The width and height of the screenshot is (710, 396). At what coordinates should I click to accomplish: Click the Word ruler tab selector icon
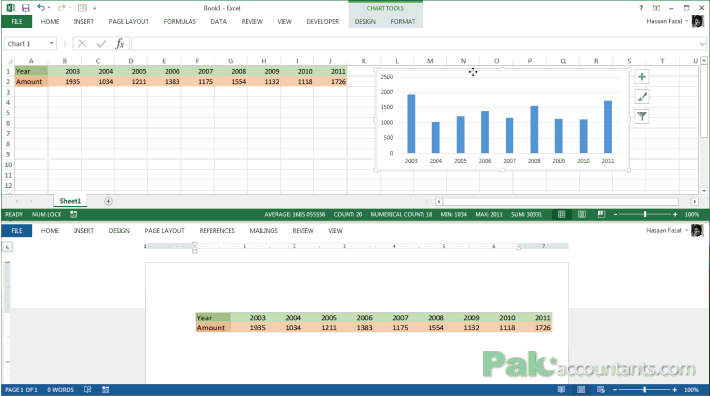pos(7,247)
